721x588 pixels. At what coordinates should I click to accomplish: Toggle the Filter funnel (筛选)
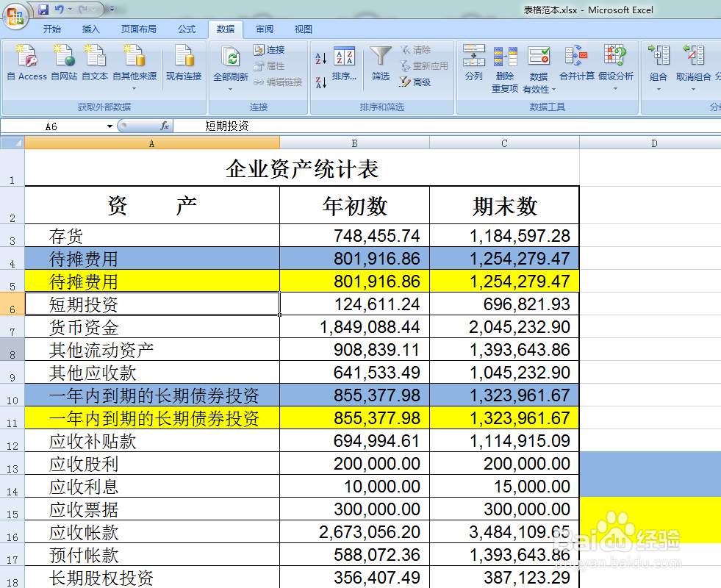380,63
